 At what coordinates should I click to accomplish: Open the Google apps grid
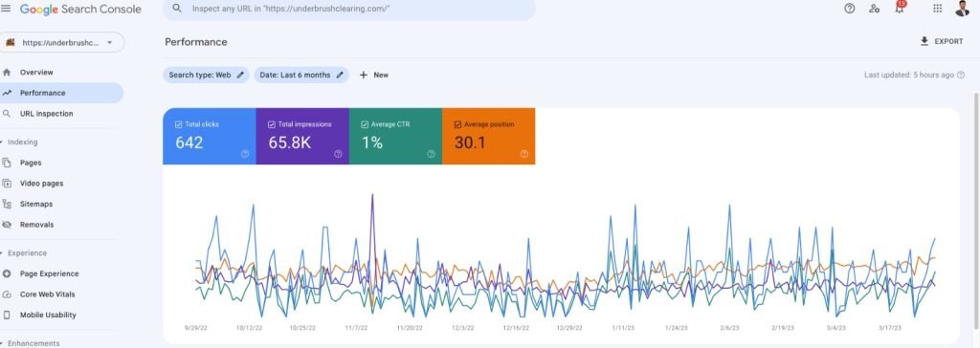click(938, 9)
